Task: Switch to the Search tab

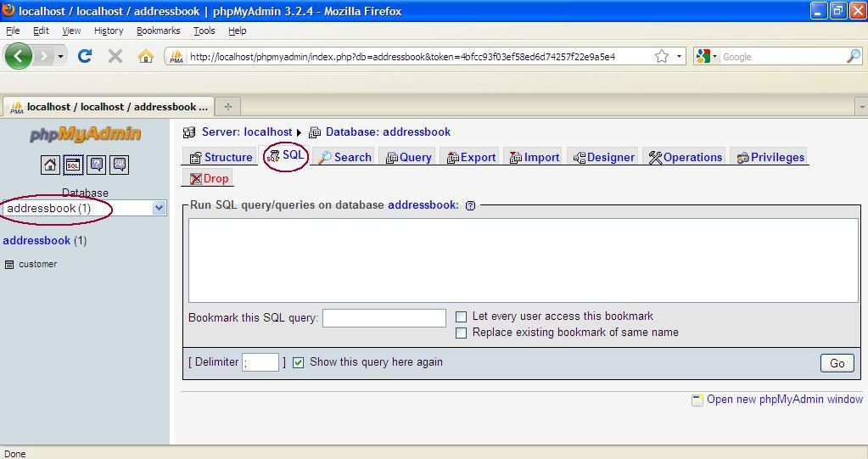Action: 344,157
